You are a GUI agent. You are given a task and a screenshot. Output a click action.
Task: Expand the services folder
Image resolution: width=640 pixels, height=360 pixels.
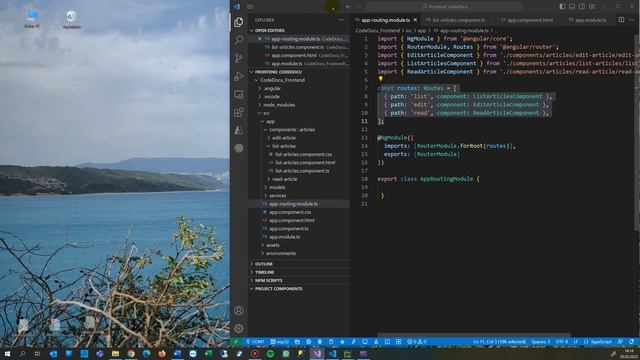[299, 196]
